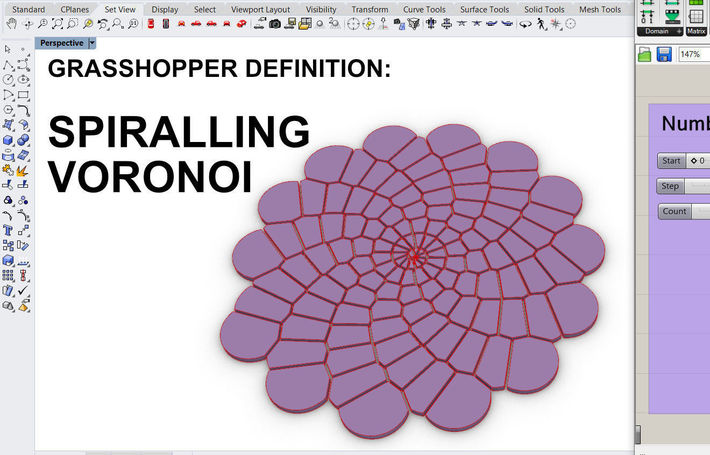Click the camera icon in toolbar
This screenshot has width=710, height=455.
tap(275, 24)
